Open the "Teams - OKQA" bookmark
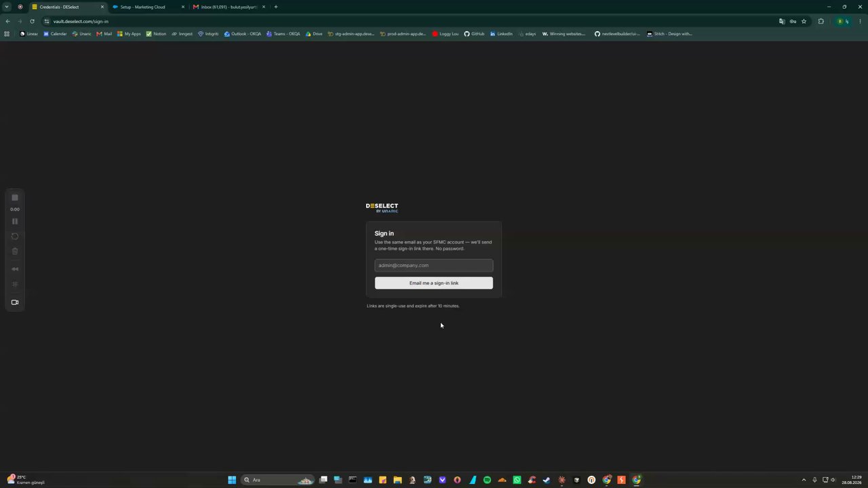 [283, 34]
